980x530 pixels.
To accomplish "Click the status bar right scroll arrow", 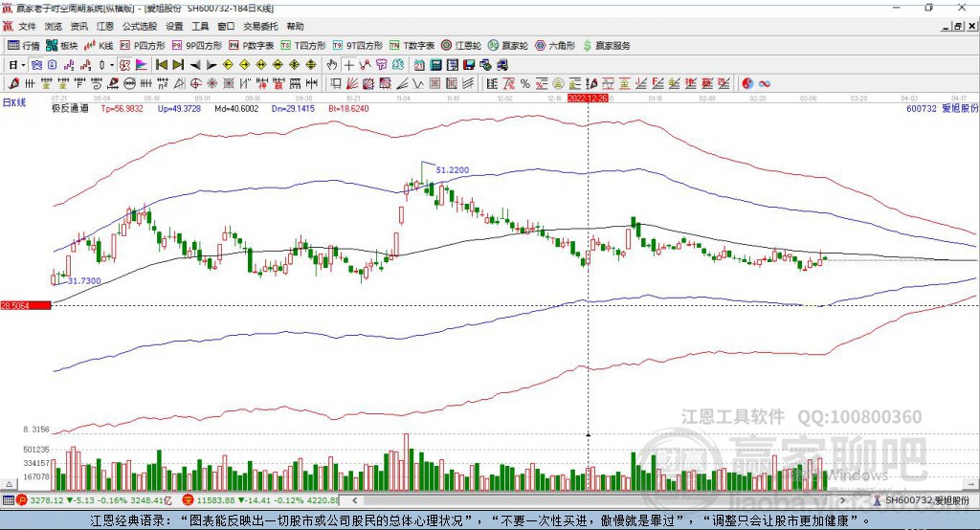I will tap(842, 500).
